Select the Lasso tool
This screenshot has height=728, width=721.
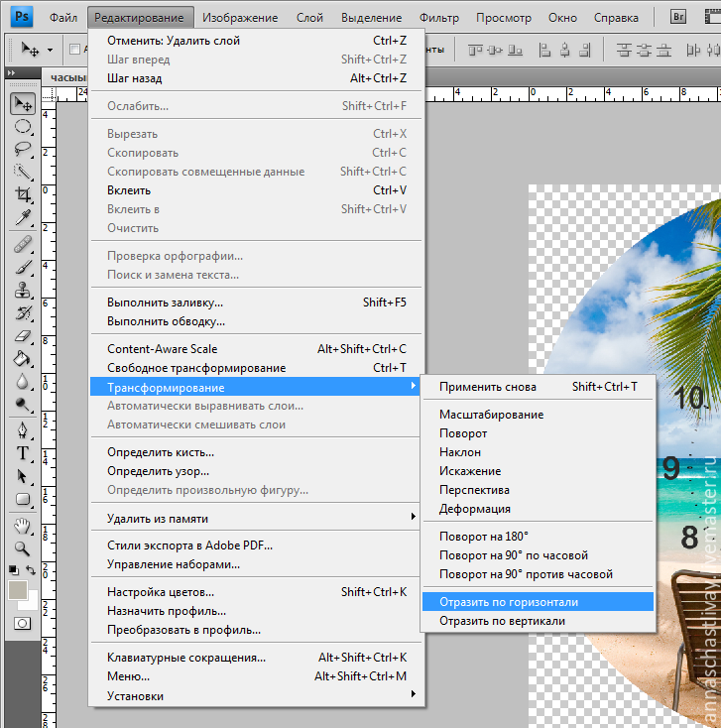click(x=22, y=149)
